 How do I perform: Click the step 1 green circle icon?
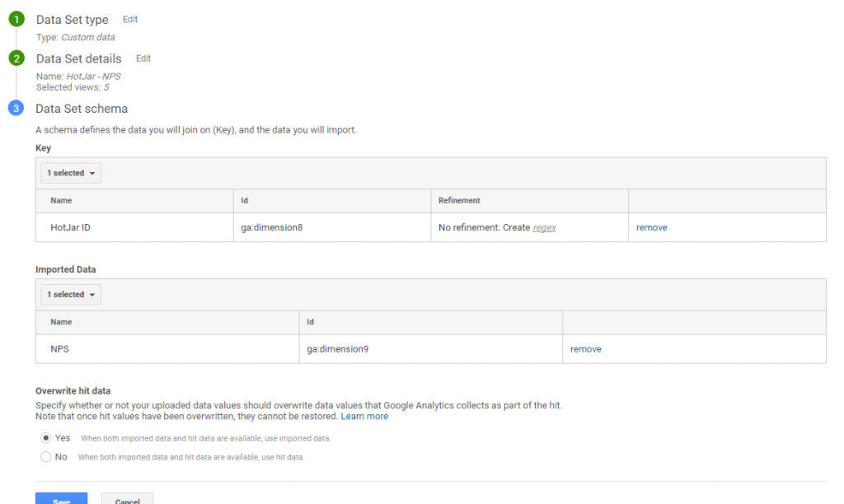click(x=16, y=20)
